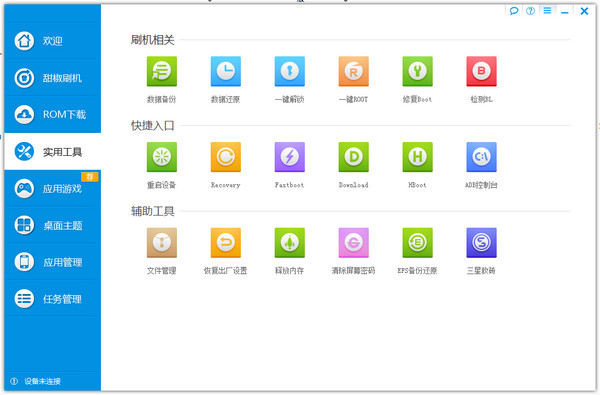The width and height of the screenshot is (600, 395).
Task: Click the feedback speech bubble button
Action: tap(514, 11)
